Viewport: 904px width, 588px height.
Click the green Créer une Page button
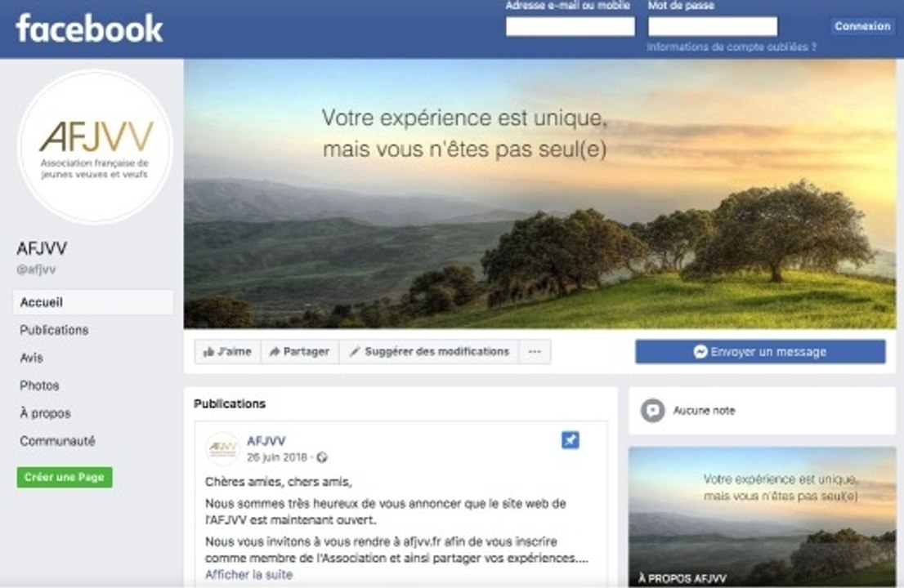[x=65, y=478]
